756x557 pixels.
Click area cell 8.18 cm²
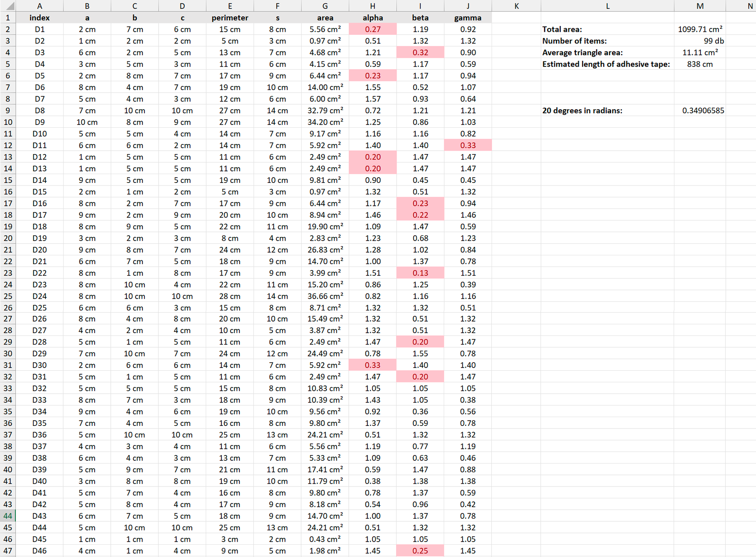(x=325, y=504)
